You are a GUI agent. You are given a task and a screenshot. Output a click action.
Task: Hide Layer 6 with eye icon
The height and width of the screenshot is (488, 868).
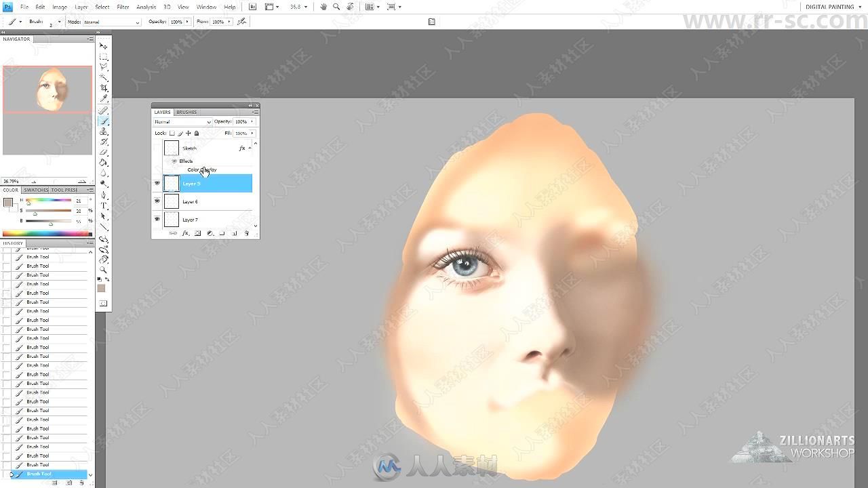pyautogui.click(x=157, y=201)
